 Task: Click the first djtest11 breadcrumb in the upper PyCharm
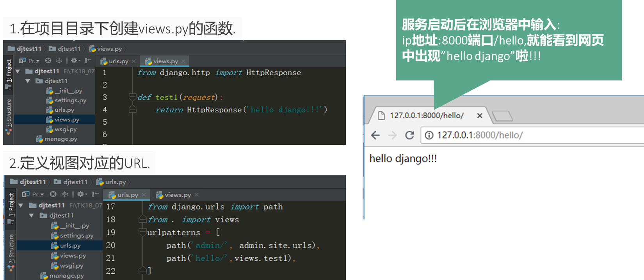pyautogui.click(x=25, y=49)
